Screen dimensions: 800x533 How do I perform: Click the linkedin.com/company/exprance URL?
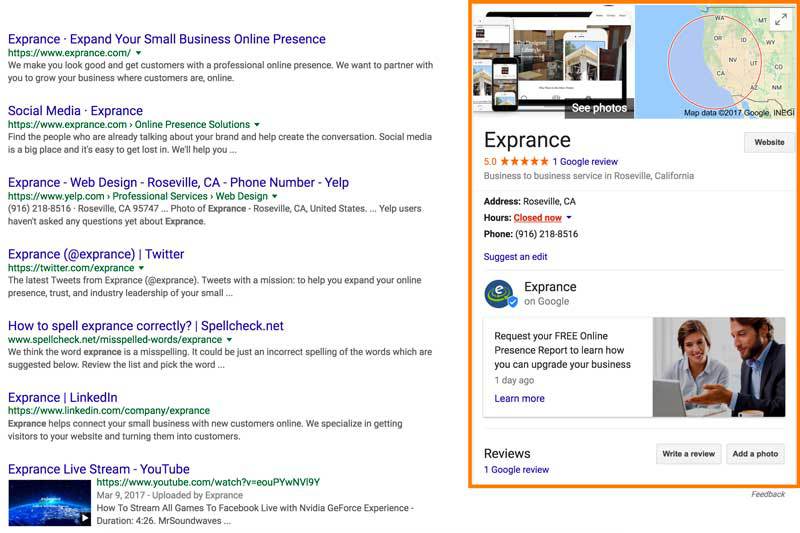(x=109, y=411)
